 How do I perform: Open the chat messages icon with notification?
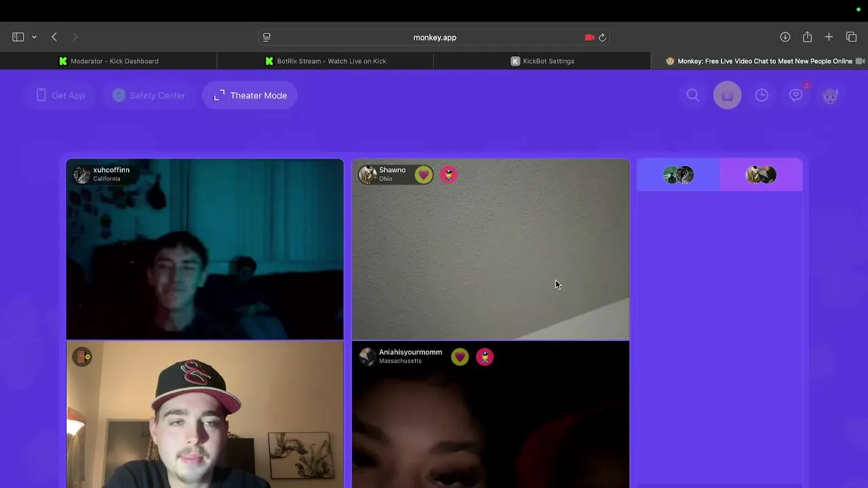[x=796, y=96]
